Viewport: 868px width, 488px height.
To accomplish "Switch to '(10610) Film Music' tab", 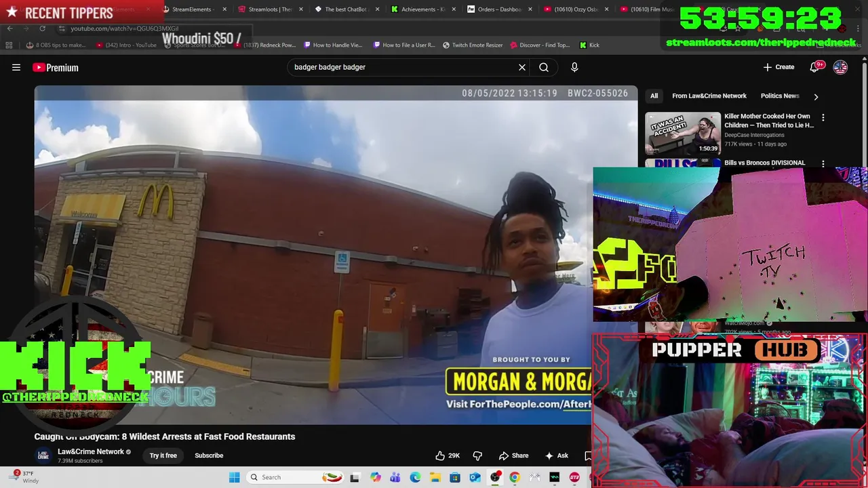I will 647,9.
